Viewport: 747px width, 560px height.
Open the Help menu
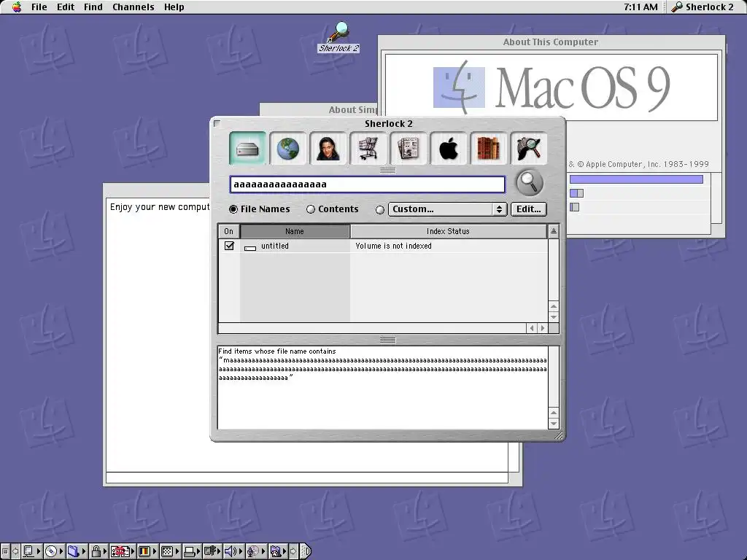pos(174,7)
